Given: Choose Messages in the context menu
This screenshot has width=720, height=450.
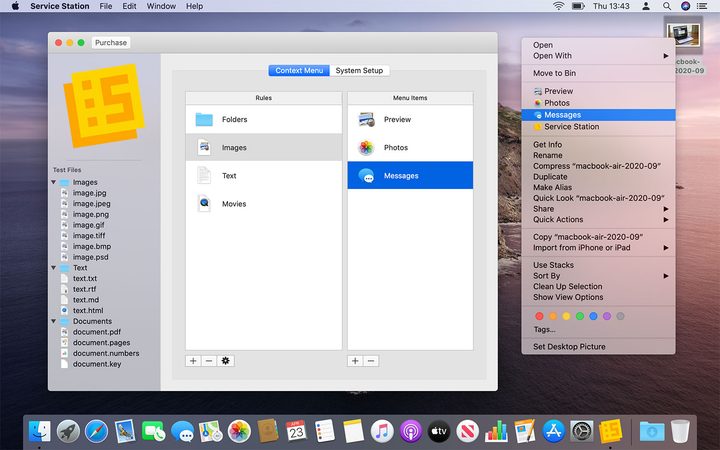Looking at the screenshot, I should click(x=598, y=115).
